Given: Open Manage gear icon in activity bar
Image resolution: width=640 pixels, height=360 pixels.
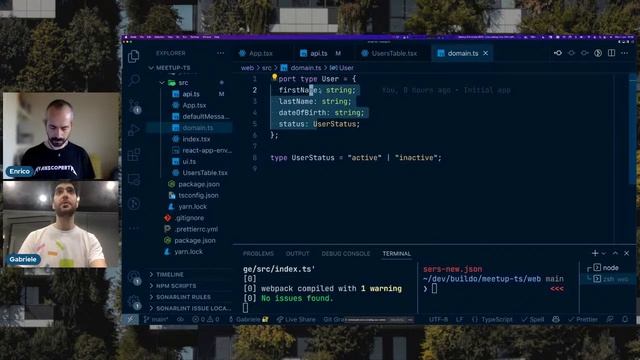Looking at the screenshot, I should (134, 302).
